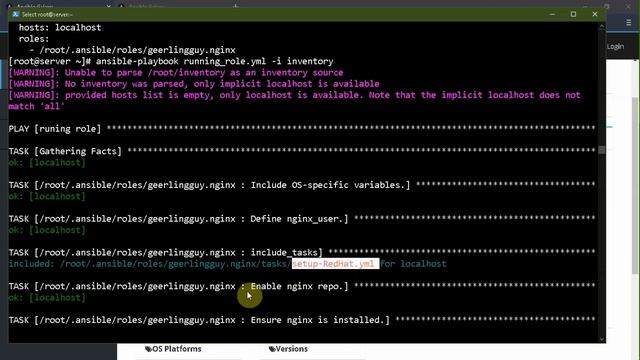The width and height of the screenshot is (640, 360).
Task: Click the 'provided hosts list is empty' warning
Action: click(x=294, y=100)
